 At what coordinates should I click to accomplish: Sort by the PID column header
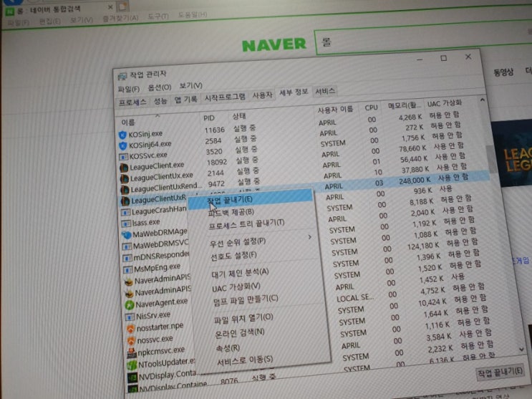tap(208, 118)
